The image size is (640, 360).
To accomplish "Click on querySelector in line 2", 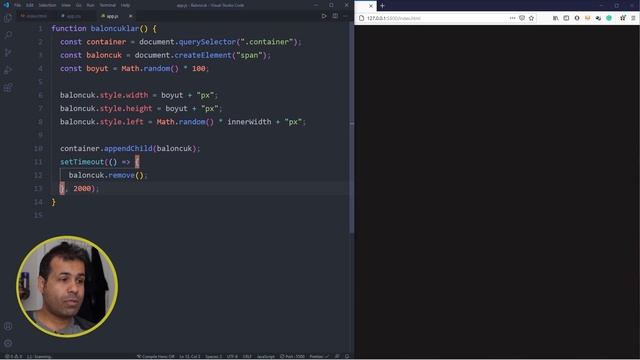I will [x=207, y=42].
